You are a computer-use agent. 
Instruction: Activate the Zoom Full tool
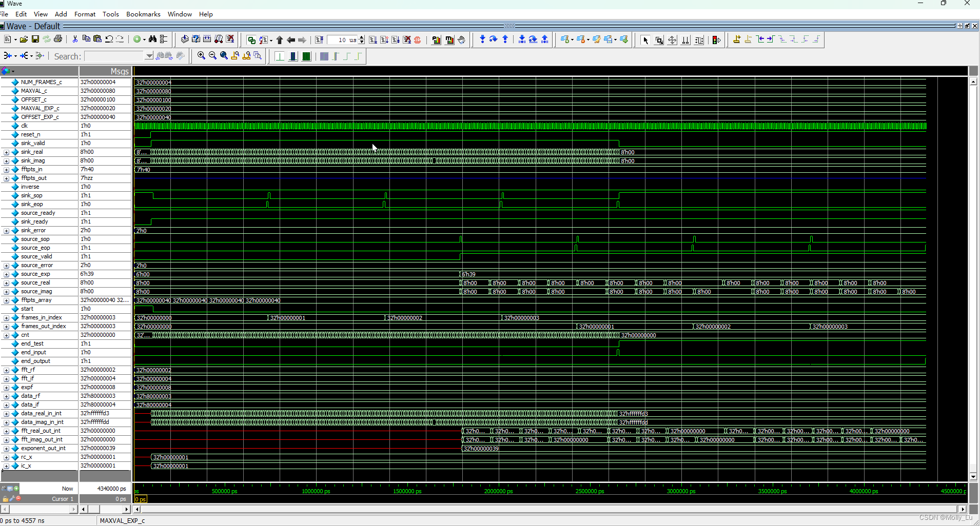[223, 56]
